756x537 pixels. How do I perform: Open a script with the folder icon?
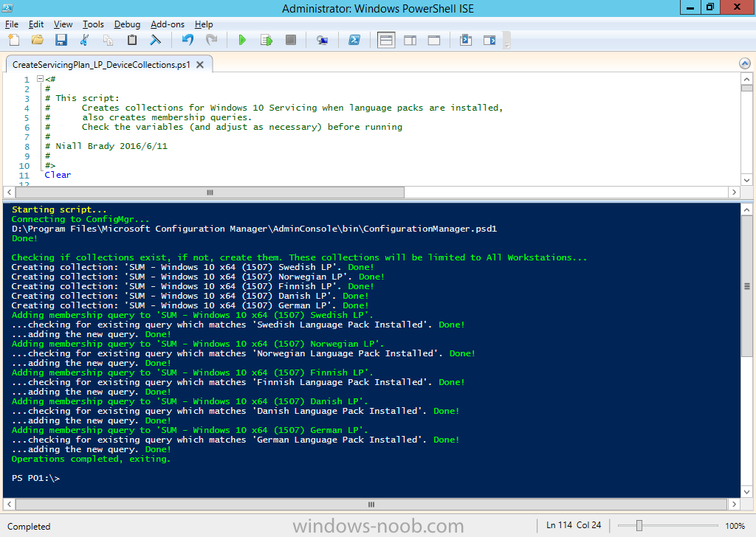37,40
